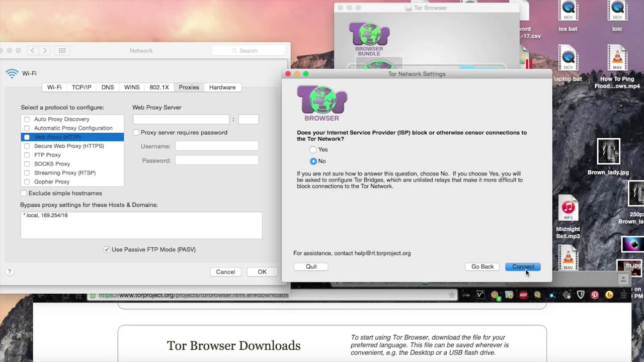Click the Tor Browser Bundle icon in installer window
644x362 pixels.
coord(369,39)
